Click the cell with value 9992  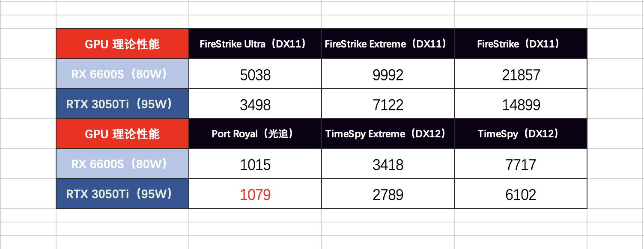pyautogui.click(x=388, y=75)
